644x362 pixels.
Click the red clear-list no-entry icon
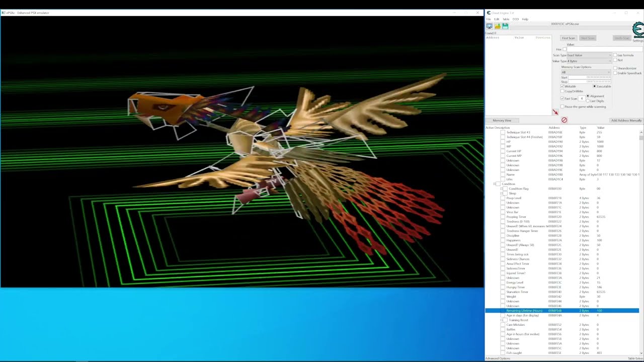[x=564, y=120]
